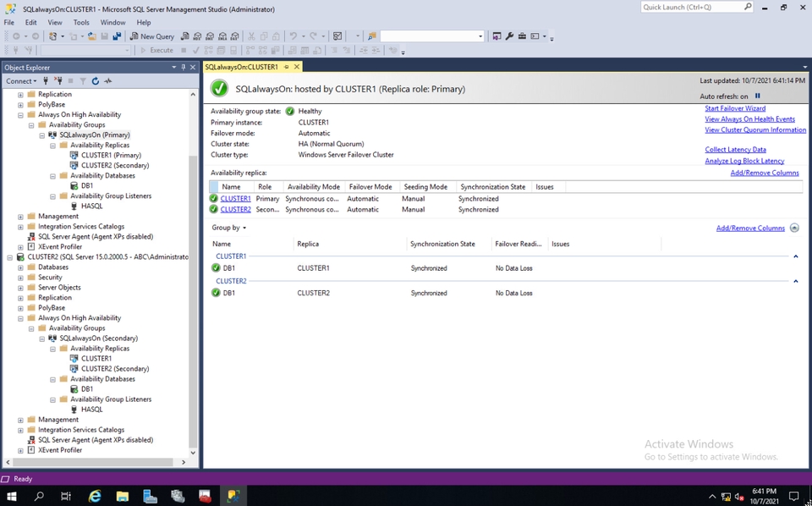Image resolution: width=812 pixels, height=506 pixels.
Task: Click the Disconnect icon in Object Explorer
Action: click(58, 81)
